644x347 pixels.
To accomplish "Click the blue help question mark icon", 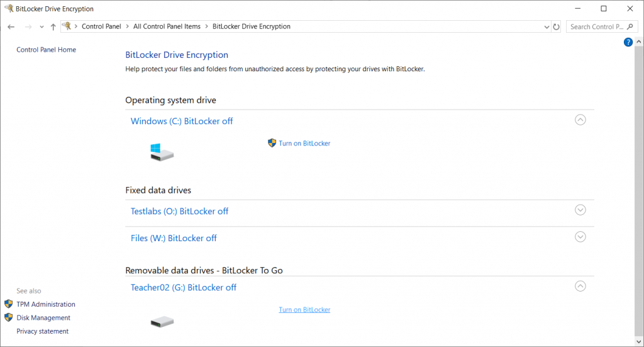I will [628, 42].
